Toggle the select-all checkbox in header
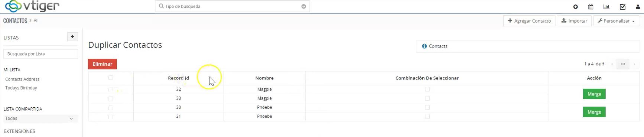The width and height of the screenshot is (644, 137). click(x=111, y=78)
